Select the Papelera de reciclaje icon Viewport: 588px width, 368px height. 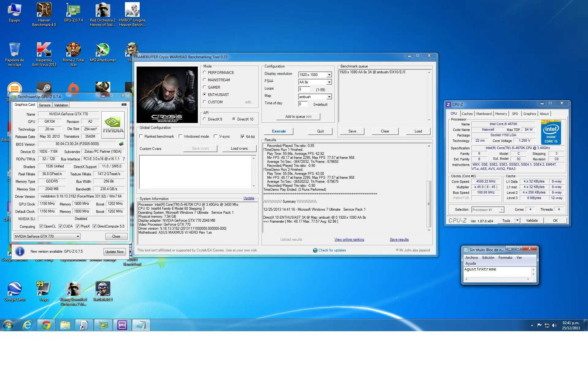pos(14,54)
